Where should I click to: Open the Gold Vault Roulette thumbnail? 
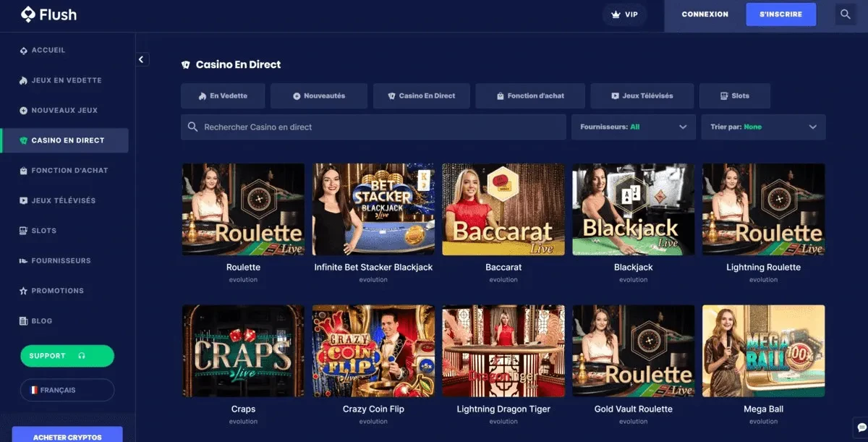(634, 351)
